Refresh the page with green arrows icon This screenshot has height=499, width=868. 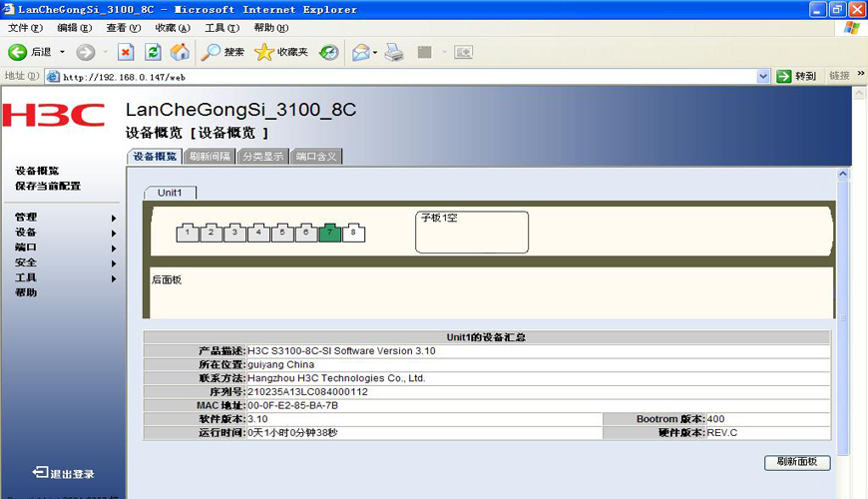click(x=153, y=52)
